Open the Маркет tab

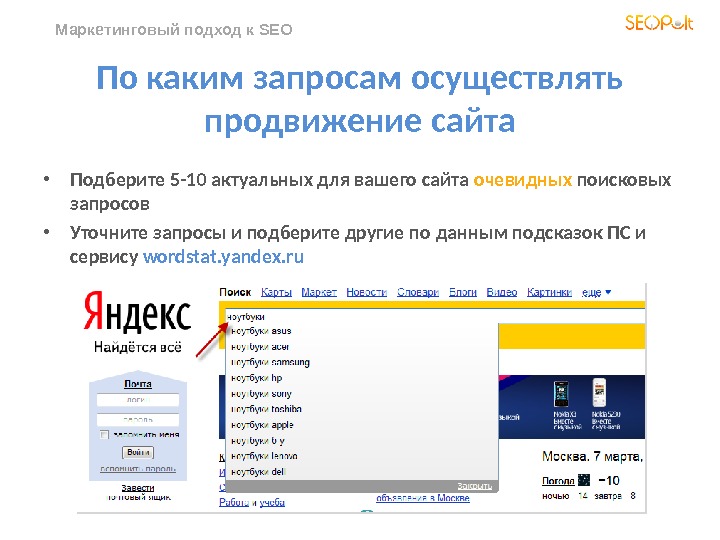point(319,292)
